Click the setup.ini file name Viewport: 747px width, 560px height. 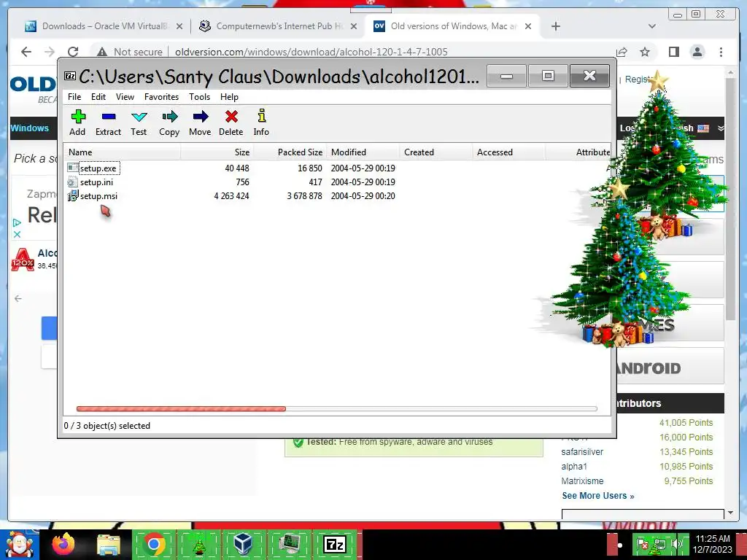97,182
